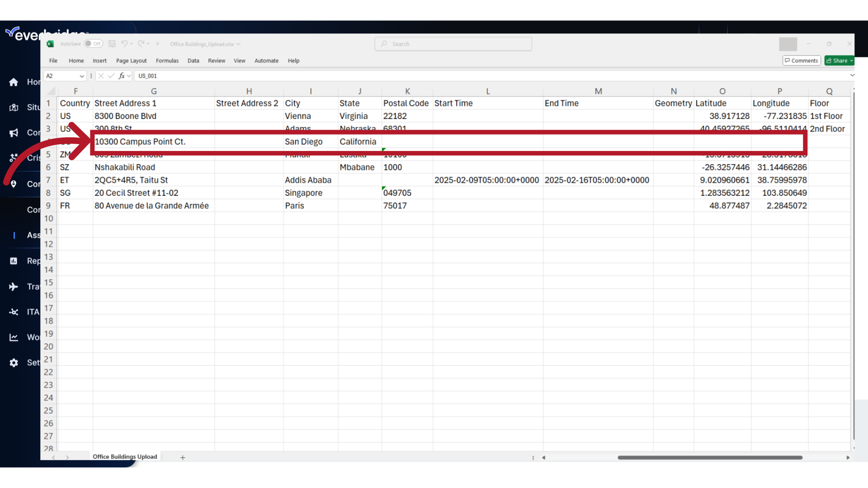This screenshot has height=488, width=868.
Task: Expand the Redo dropdown arrow
Action: coord(148,43)
